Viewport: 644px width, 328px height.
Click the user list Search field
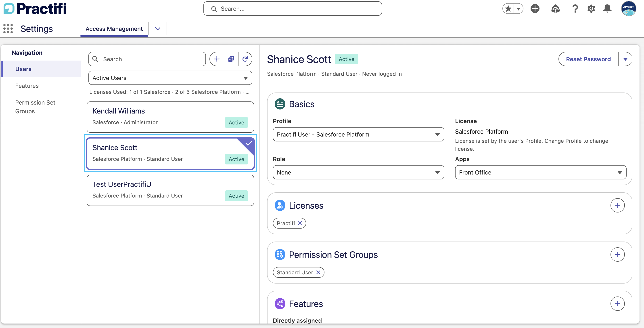147,59
